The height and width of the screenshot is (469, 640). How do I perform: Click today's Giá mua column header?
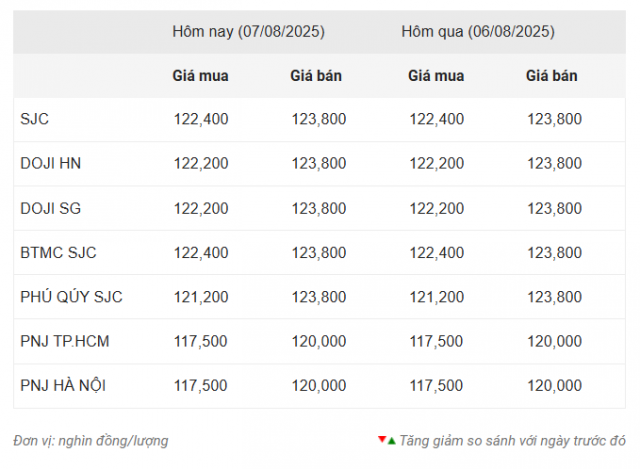[200, 76]
